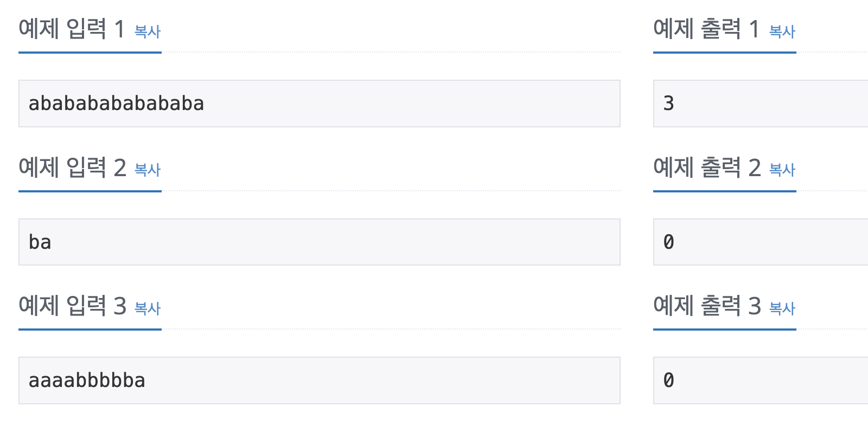Click the example output 2 box showing 0

point(761,242)
